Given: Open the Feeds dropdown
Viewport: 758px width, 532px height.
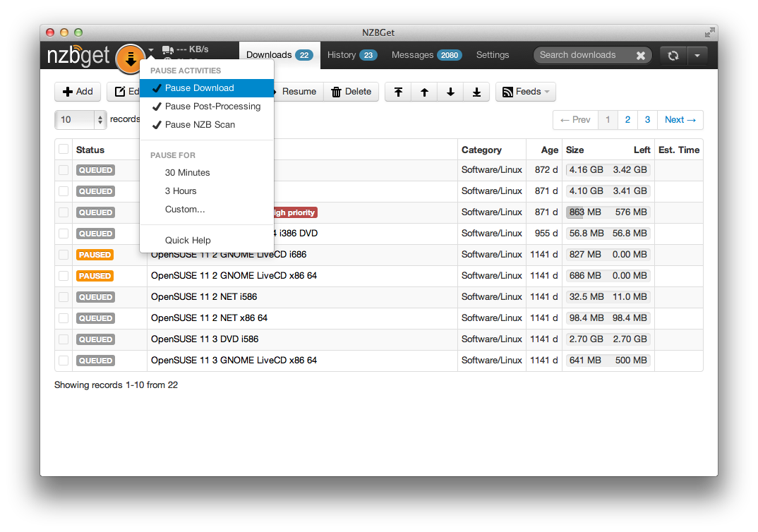Looking at the screenshot, I should pyautogui.click(x=526, y=92).
